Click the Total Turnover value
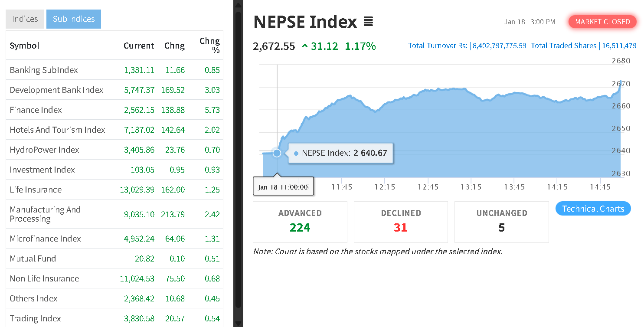Viewport: 644px width, 327px height. pos(499,46)
